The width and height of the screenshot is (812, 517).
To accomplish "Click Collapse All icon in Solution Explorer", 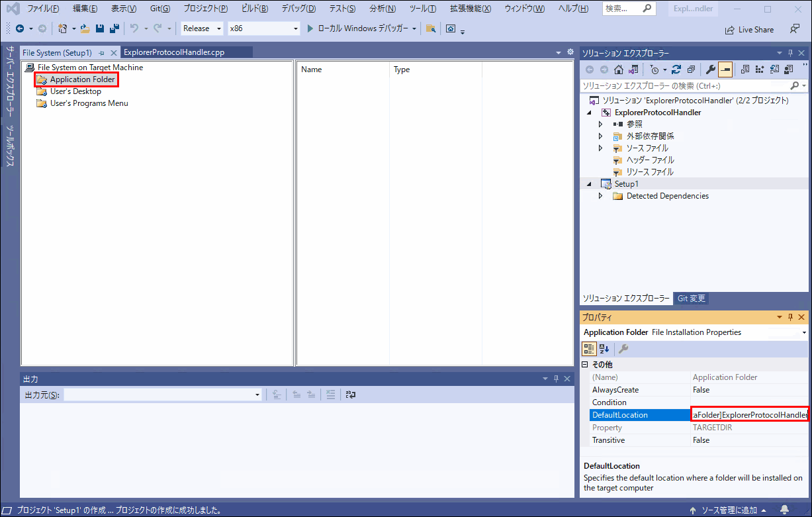I will [x=691, y=70].
